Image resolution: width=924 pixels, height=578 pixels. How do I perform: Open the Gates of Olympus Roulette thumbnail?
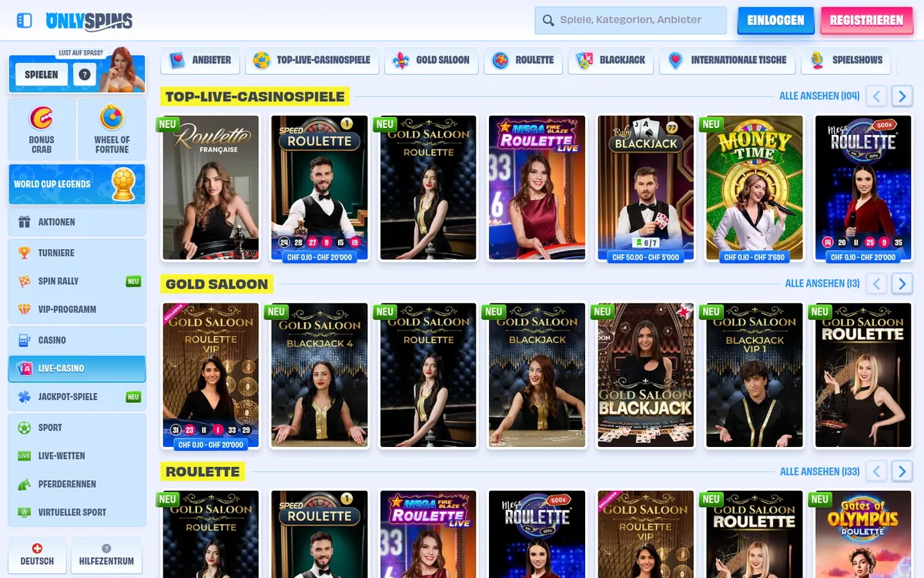click(x=862, y=534)
